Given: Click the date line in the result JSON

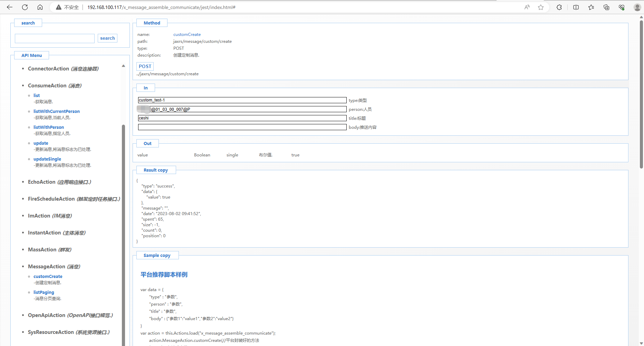Looking at the screenshot, I should click(x=171, y=214).
